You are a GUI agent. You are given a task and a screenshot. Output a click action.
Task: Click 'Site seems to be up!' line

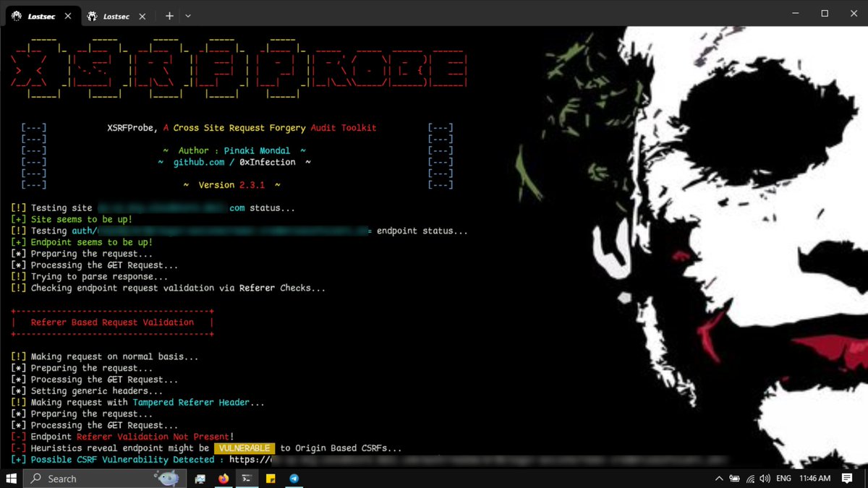(72, 219)
